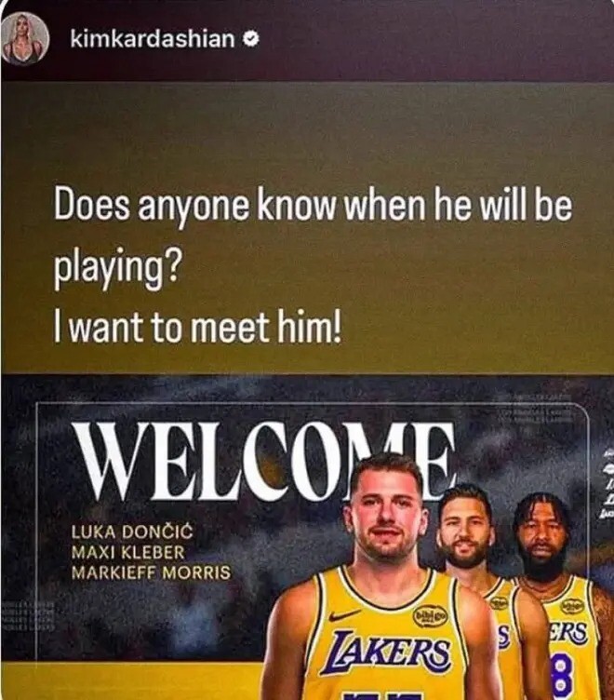Select the MARKIEFF MORRIS name text

152,572
